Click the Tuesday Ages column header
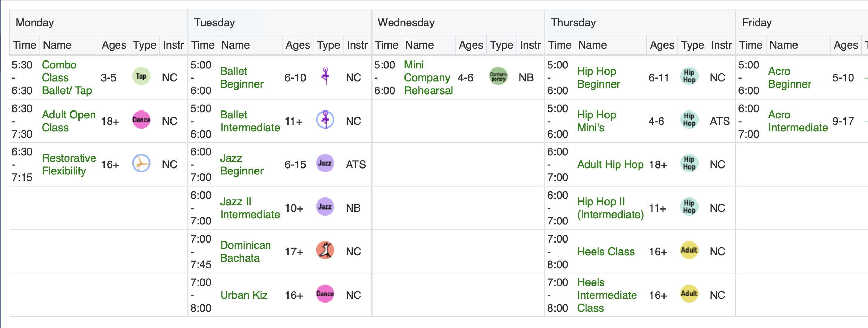This screenshot has width=868, height=328. pos(298,45)
